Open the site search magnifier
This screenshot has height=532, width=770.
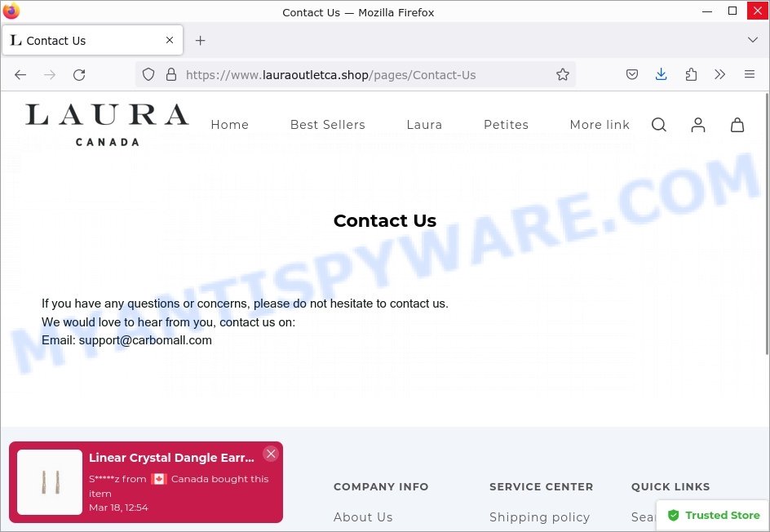pyautogui.click(x=659, y=125)
